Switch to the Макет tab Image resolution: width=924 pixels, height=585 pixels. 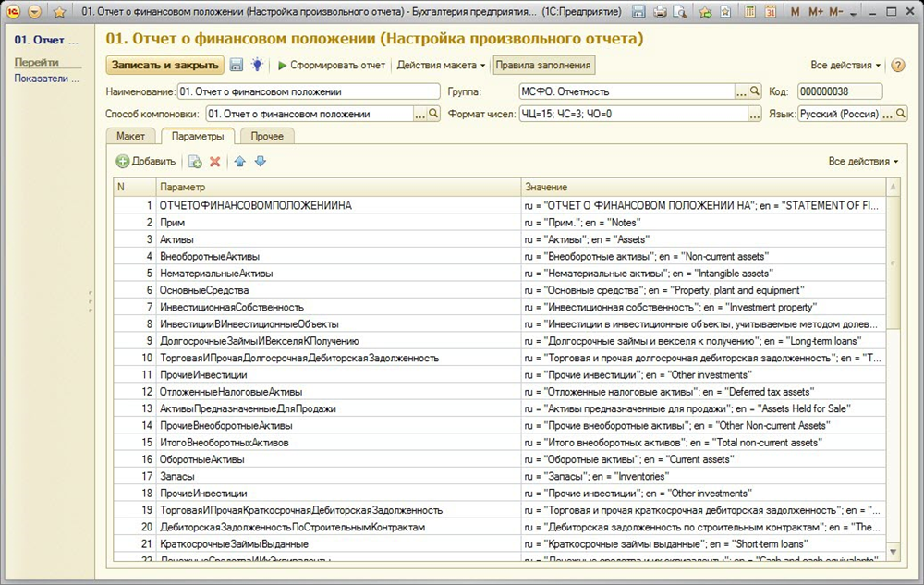[130, 136]
